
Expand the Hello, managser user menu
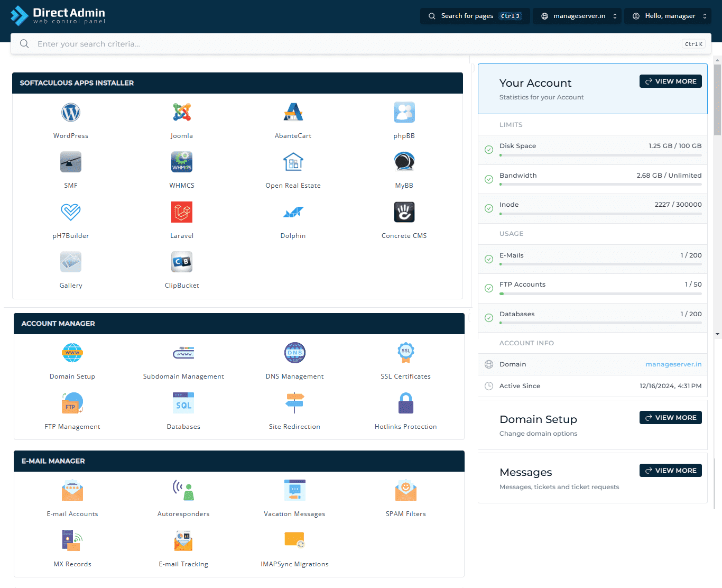click(x=668, y=16)
